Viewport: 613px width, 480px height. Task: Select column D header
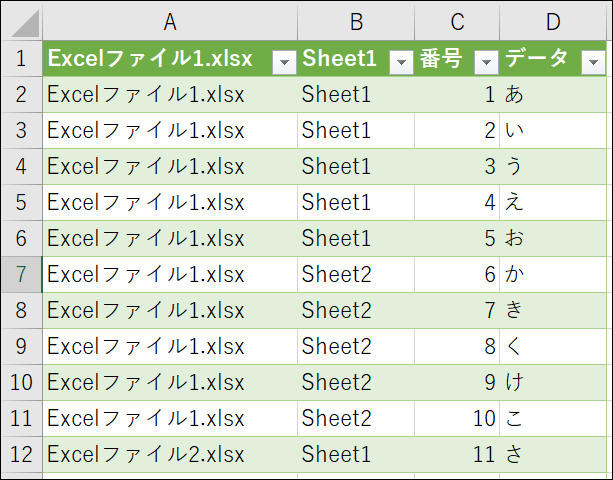[x=553, y=21]
